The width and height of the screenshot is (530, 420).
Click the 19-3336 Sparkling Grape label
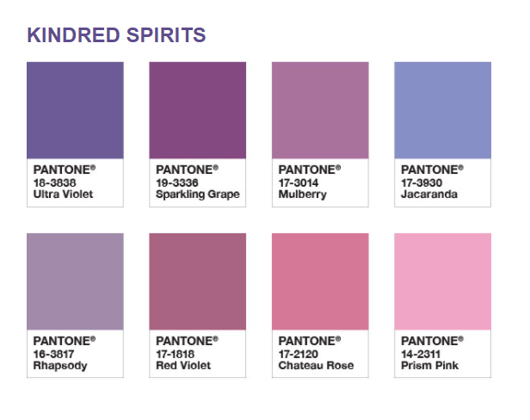coord(198,188)
